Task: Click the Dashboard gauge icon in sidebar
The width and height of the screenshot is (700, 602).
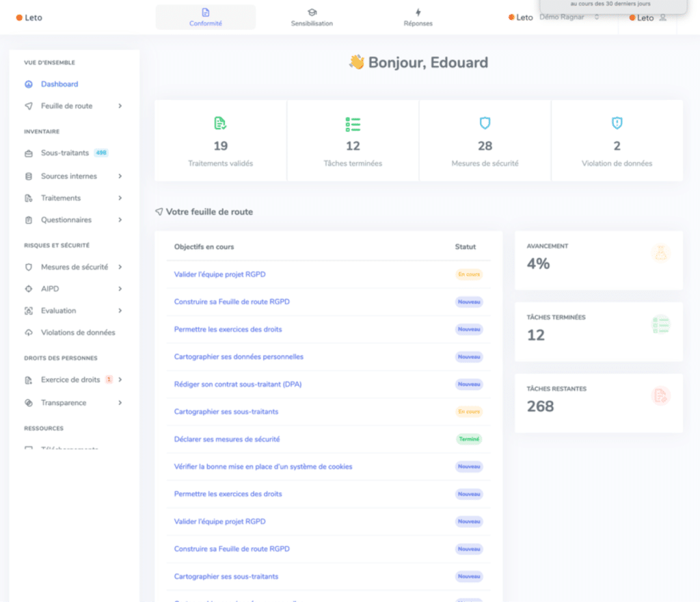Action: tap(29, 84)
